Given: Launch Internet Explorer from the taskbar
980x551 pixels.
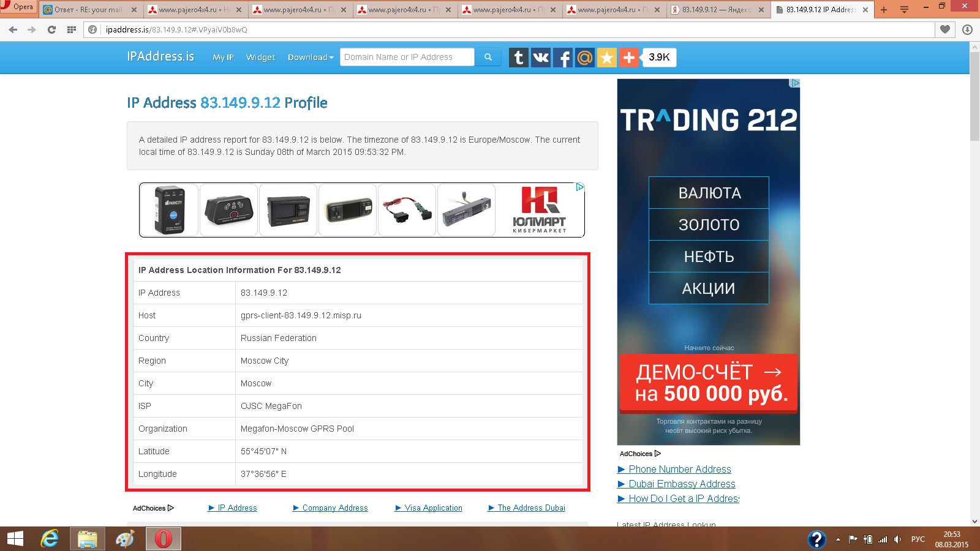Looking at the screenshot, I should click(50, 539).
